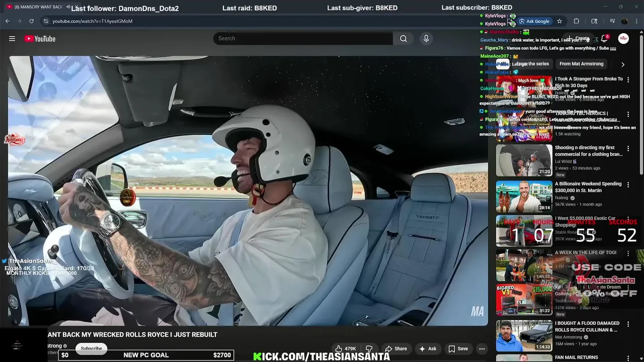This screenshot has width=644, height=362.
Task: Open 'Shooting n directing my first commercial' thumbnail
Action: [x=524, y=160]
